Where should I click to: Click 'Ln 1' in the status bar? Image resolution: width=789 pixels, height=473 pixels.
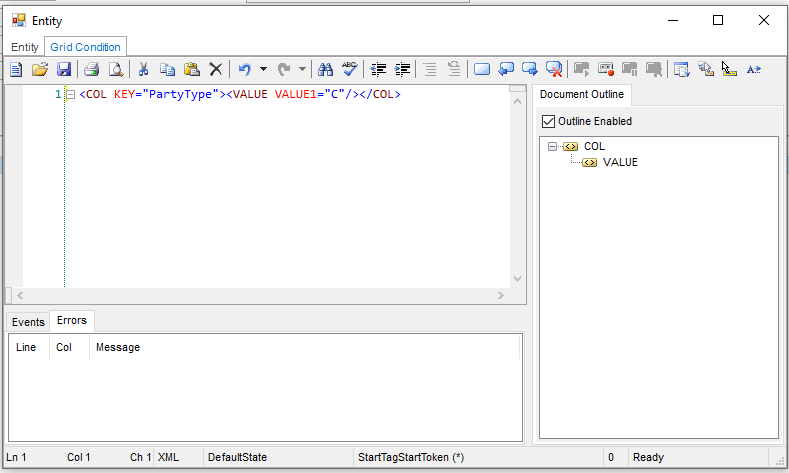[x=16, y=457]
